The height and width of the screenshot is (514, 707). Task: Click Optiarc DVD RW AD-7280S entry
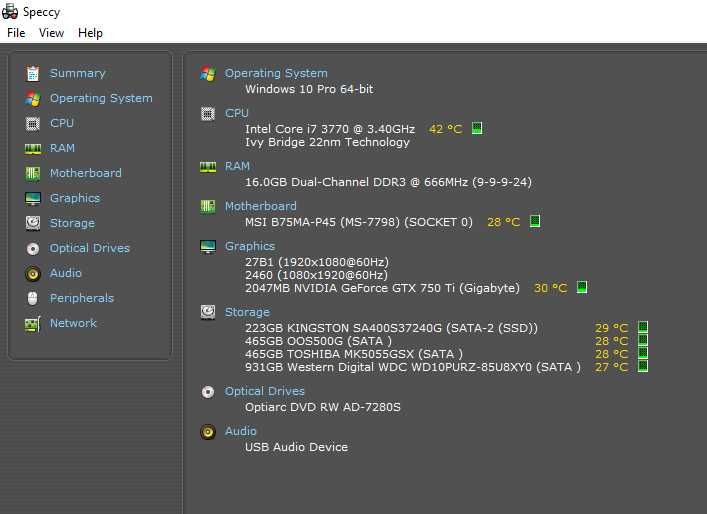click(x=323, y=407)
